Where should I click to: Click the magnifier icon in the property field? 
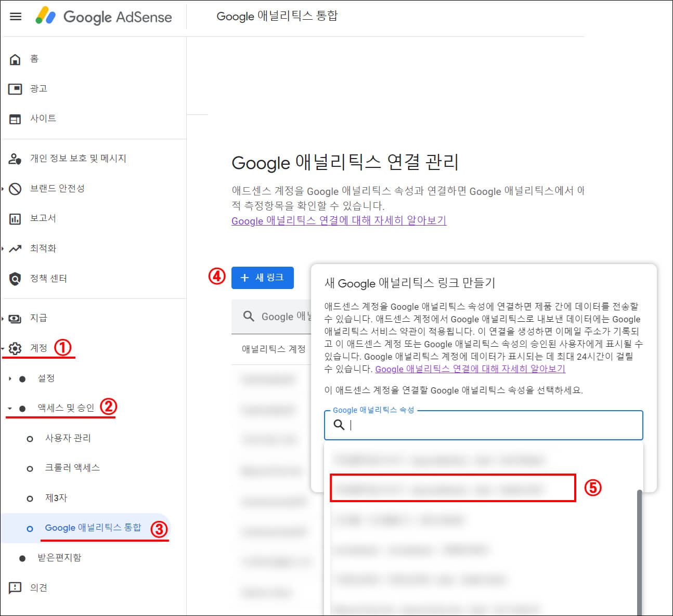[339, 425]
